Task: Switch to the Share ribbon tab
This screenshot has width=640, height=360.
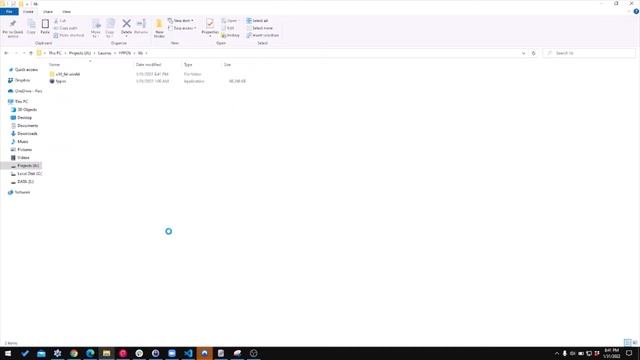Action: pos(48,11)
